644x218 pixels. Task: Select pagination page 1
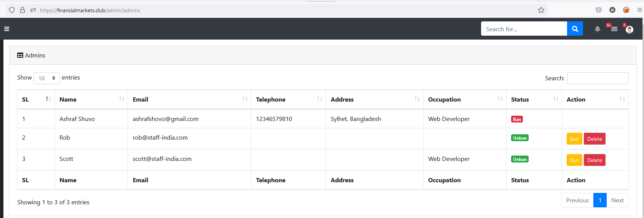pos(600,200)
